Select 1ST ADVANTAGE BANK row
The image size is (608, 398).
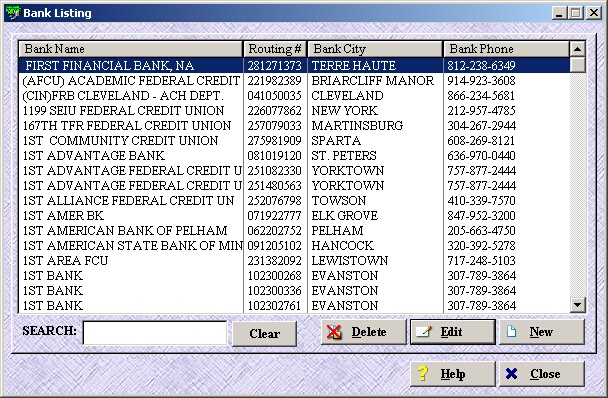tap(294, 156)
